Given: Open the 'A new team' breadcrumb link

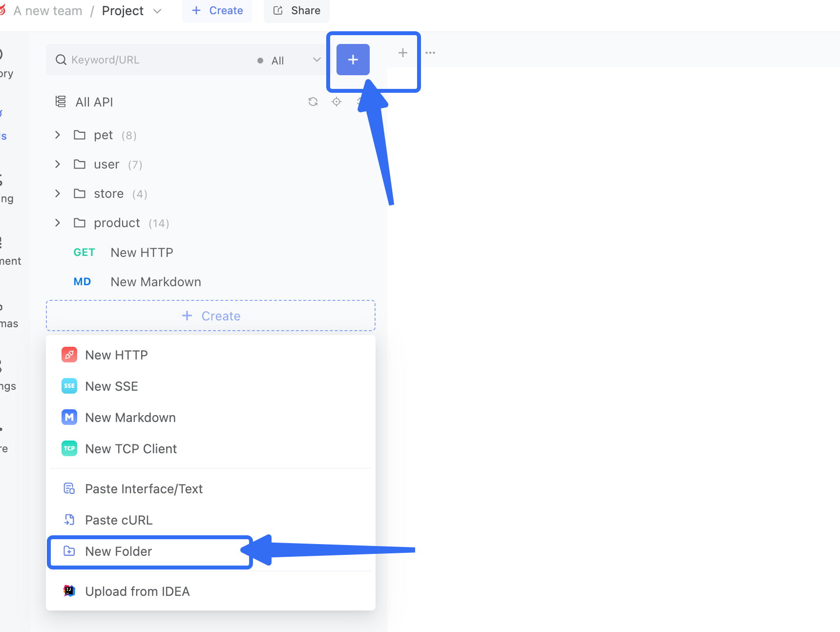Looking at the screenshot, I should (x=48, y=11).
